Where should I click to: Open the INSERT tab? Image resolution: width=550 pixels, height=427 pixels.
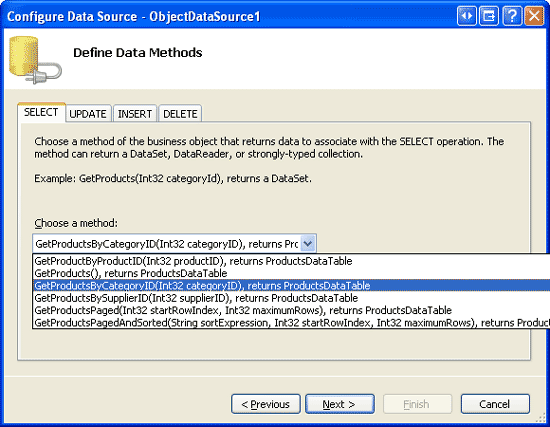coord(135,114)
